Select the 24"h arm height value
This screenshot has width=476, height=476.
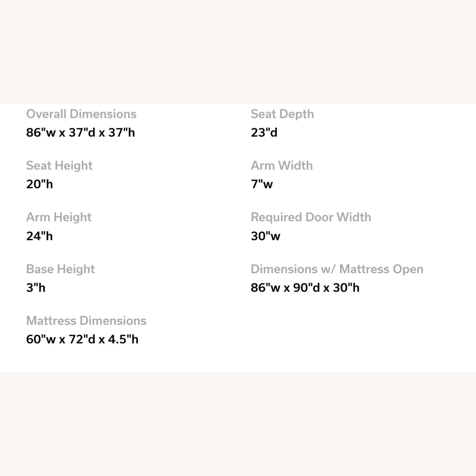point(39,236)
